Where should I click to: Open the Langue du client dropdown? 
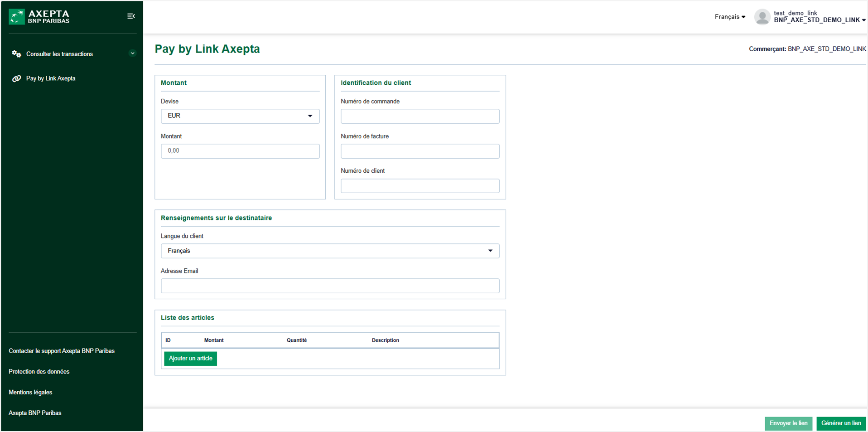point(330,251)
